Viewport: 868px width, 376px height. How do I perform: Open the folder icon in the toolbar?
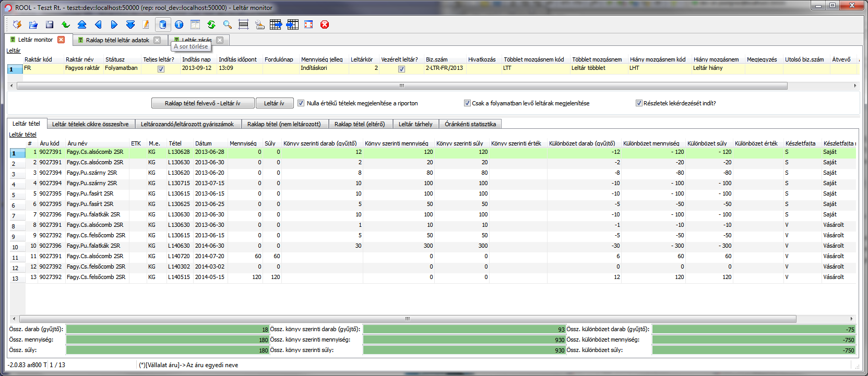pyautogui.click(x=33, y=25)
